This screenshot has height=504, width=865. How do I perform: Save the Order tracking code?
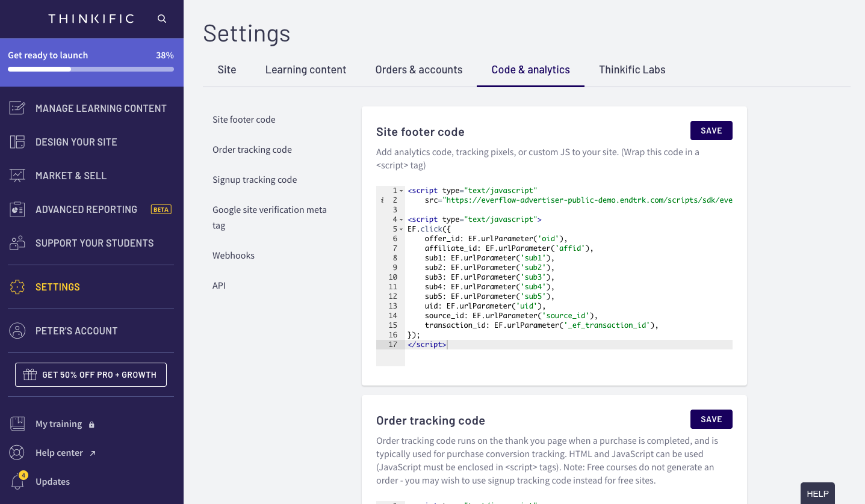[x=711, y=419]
